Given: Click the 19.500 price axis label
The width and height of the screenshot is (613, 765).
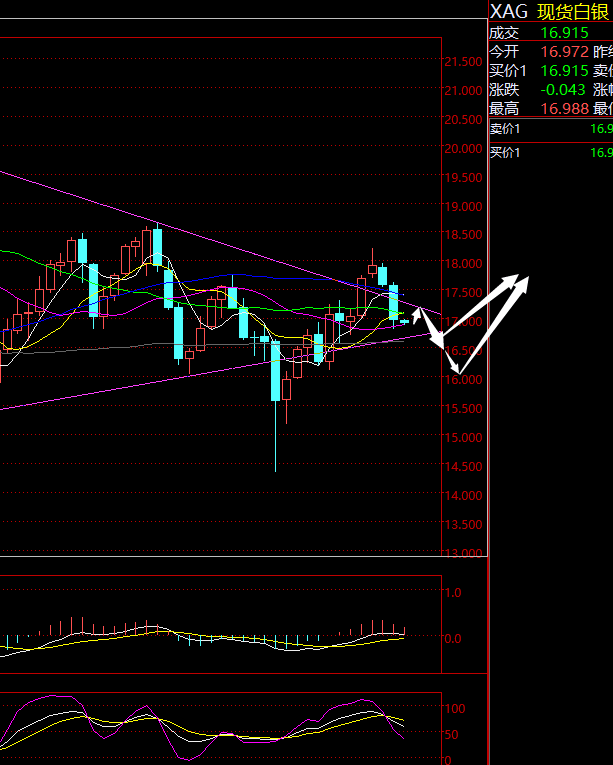Looking at the screenshot, I should coord(463,178).
